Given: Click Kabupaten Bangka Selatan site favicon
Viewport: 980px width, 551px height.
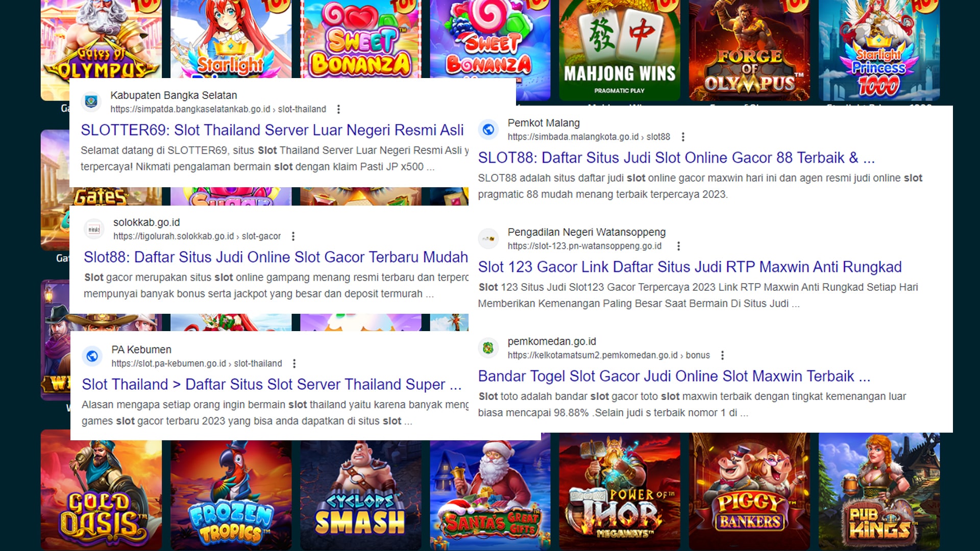Looking at the screenshot, I should coord(91,102).
